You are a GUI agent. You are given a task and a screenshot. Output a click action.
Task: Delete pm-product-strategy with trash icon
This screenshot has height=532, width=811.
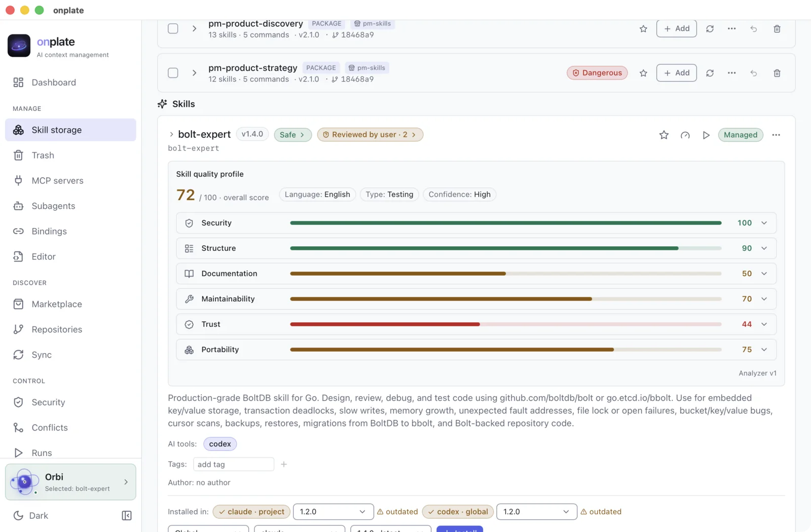click(x=777, y=73)
